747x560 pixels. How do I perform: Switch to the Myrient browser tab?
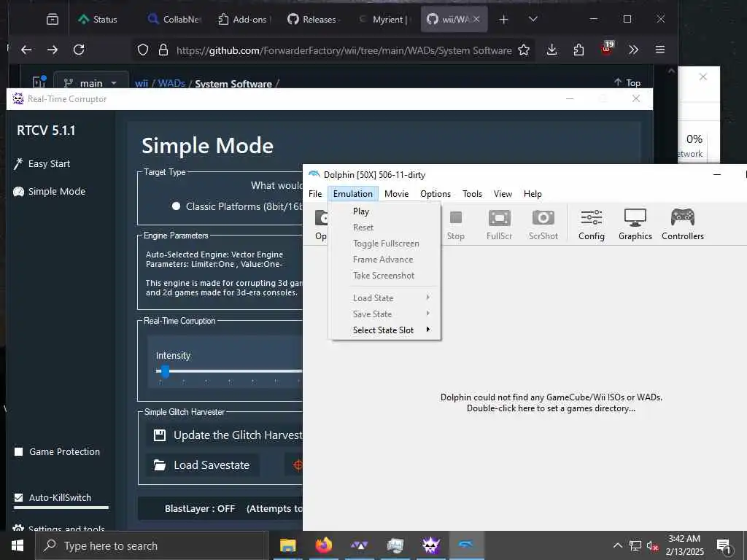pos(385,20)
